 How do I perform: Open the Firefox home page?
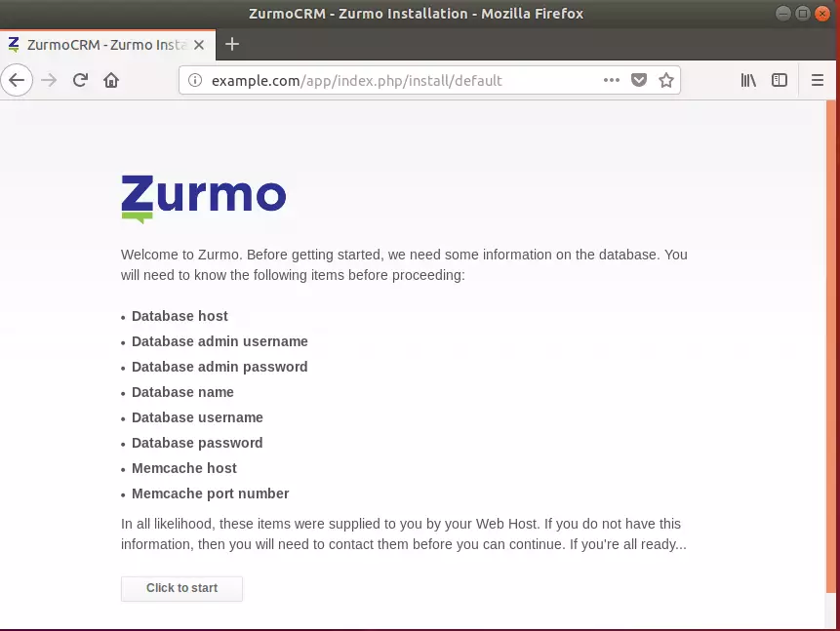111,80
